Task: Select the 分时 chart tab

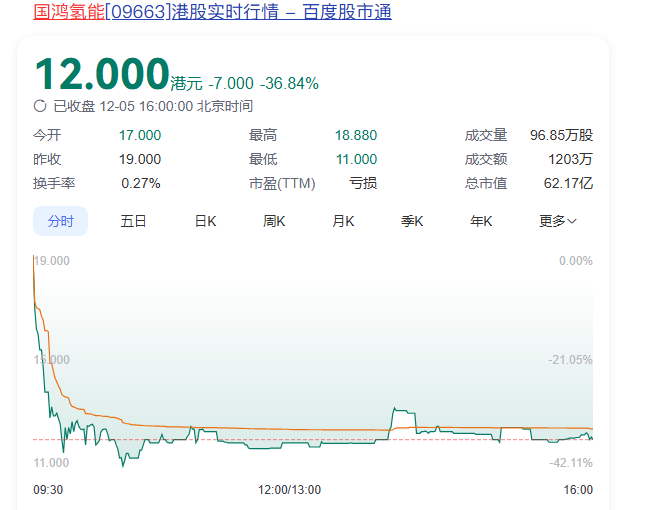Action: pyautogui.click(x=60, y=221)
